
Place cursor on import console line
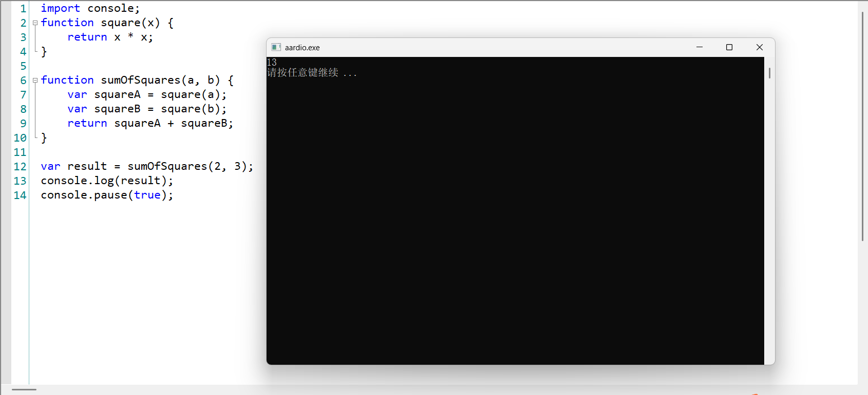90,8
